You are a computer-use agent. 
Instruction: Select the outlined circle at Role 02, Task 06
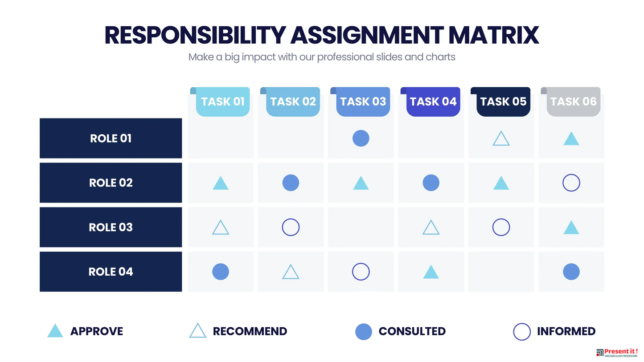571,183
